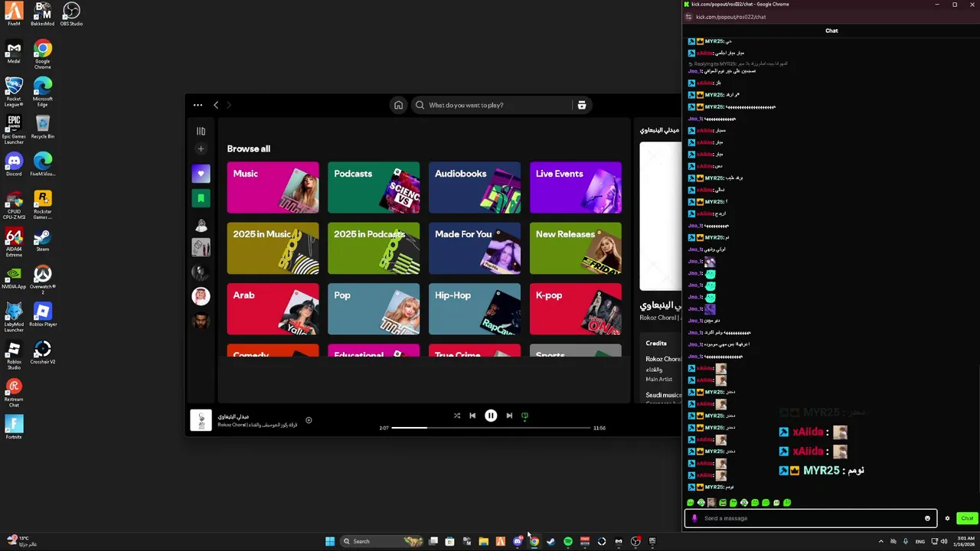Viewport: 980px width, 551px height.
Task: Open the Roblox Player desktop shortcut
Action: (x=43, y=315)
